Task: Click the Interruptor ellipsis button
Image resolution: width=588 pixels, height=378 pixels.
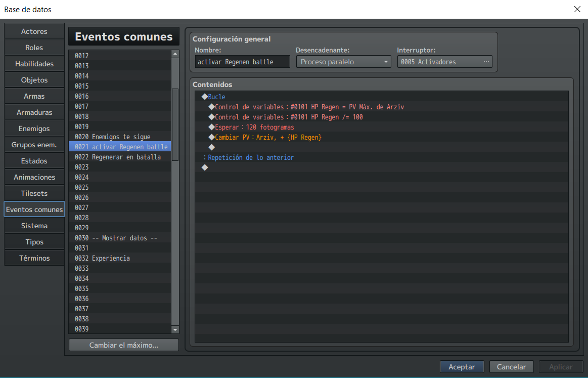Action: click(486, 62)
